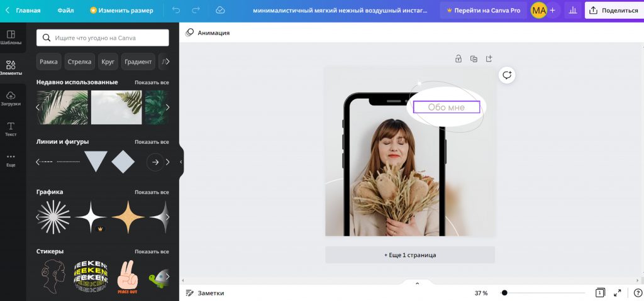
Task: Insert the white four-point star graphic
Action: click(91, 217)
